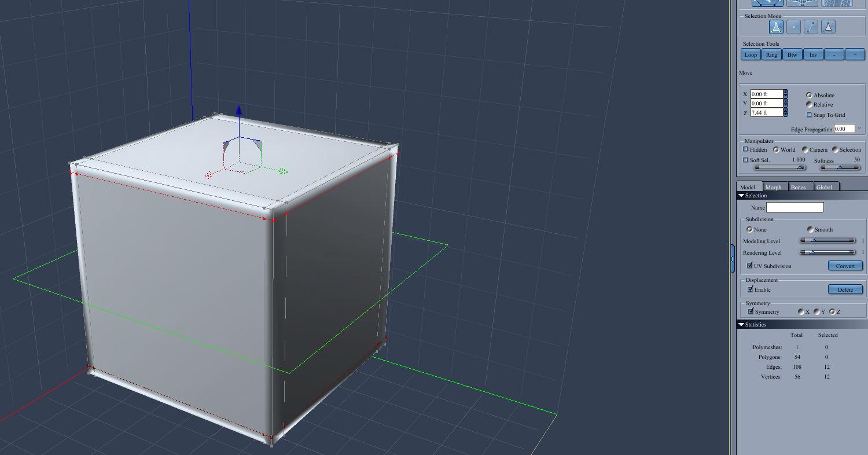Enable the Soft Sel. checkbox
The width and height of the screenshot is (868, 455).
pyautogui.click(x=746, y=160)
